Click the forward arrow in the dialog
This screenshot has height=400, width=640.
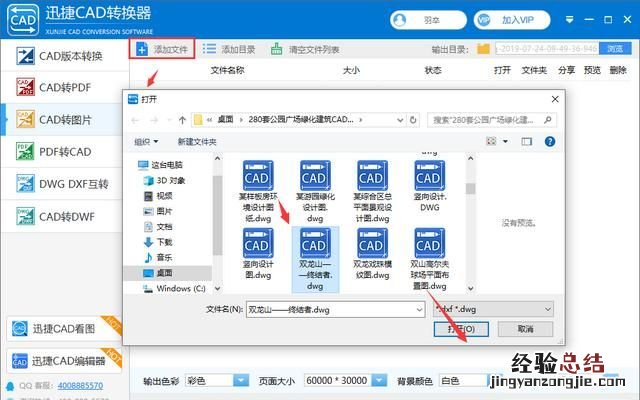(x=154, y=120)
